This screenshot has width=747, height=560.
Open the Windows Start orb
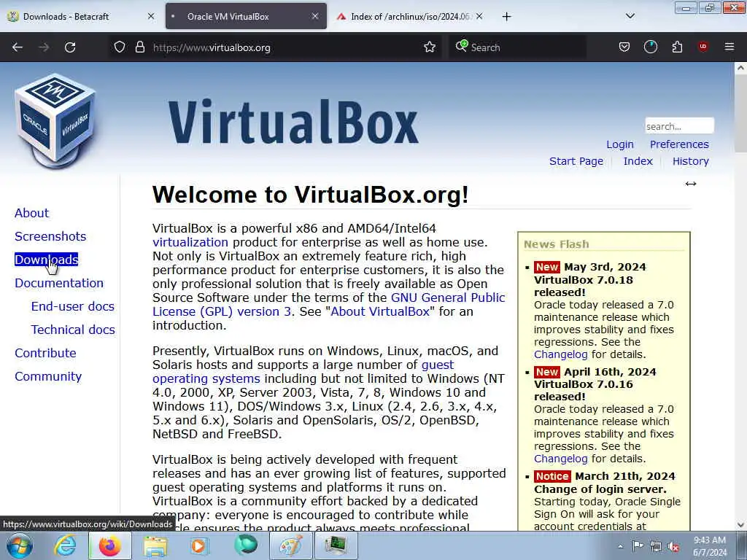coord(19,546)
